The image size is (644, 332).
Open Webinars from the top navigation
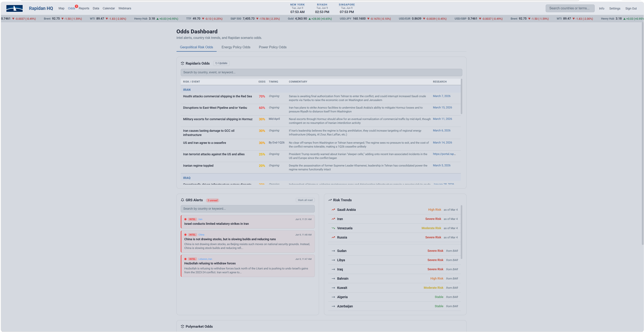(125, 8)
